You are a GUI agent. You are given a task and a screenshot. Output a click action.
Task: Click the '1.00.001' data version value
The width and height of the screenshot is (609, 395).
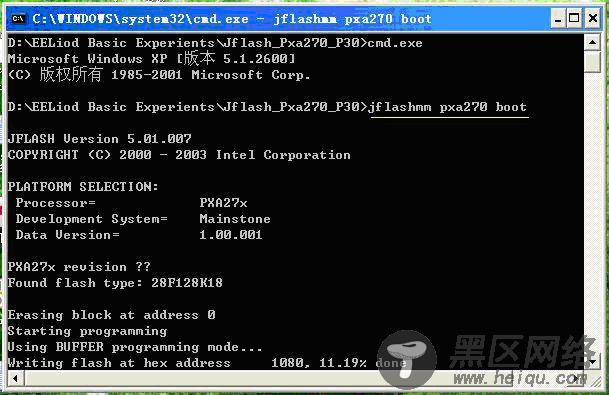[x=231, y=235]
